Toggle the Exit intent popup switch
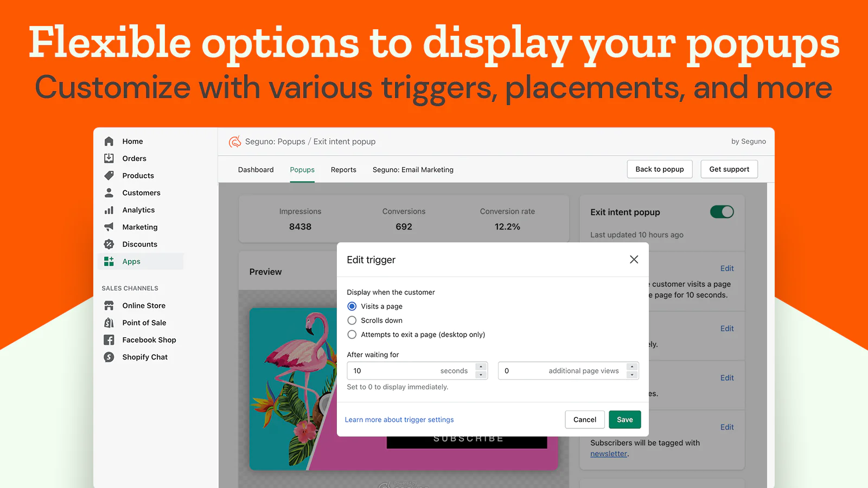 click(x=722, y=212)
